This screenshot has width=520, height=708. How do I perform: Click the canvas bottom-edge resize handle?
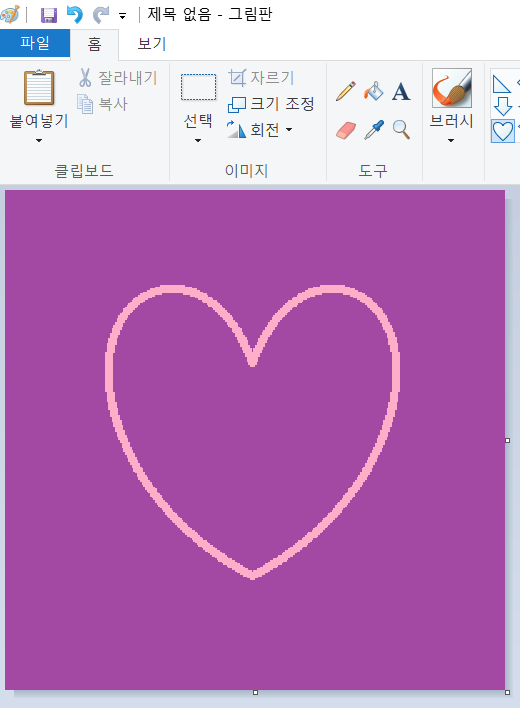click(x=255, y=692)
